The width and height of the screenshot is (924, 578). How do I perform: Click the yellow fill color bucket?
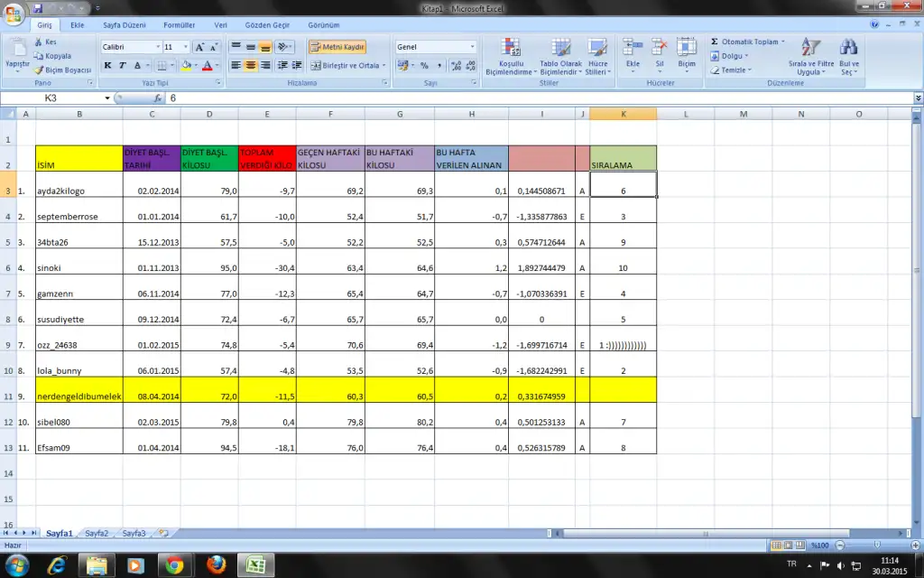pos(186,66)
